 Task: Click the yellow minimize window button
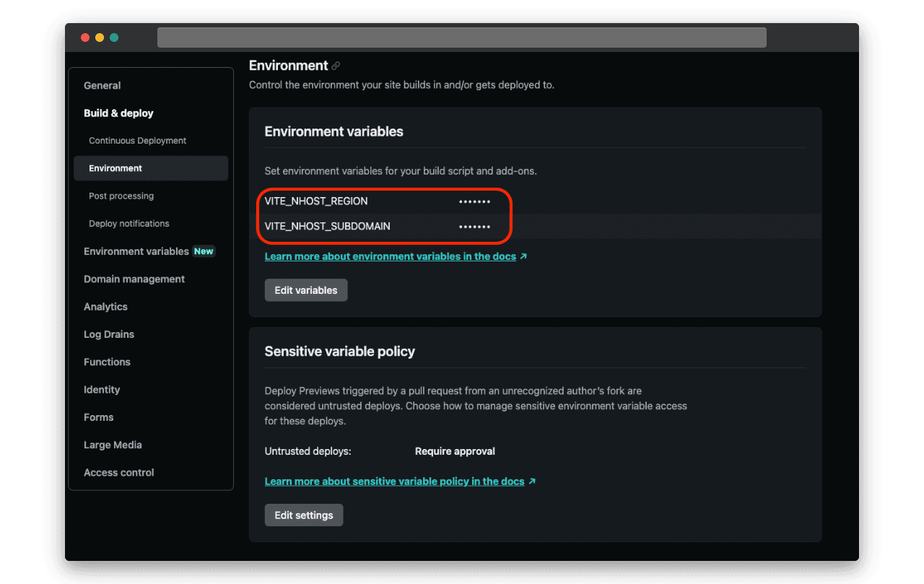point(100,38)
